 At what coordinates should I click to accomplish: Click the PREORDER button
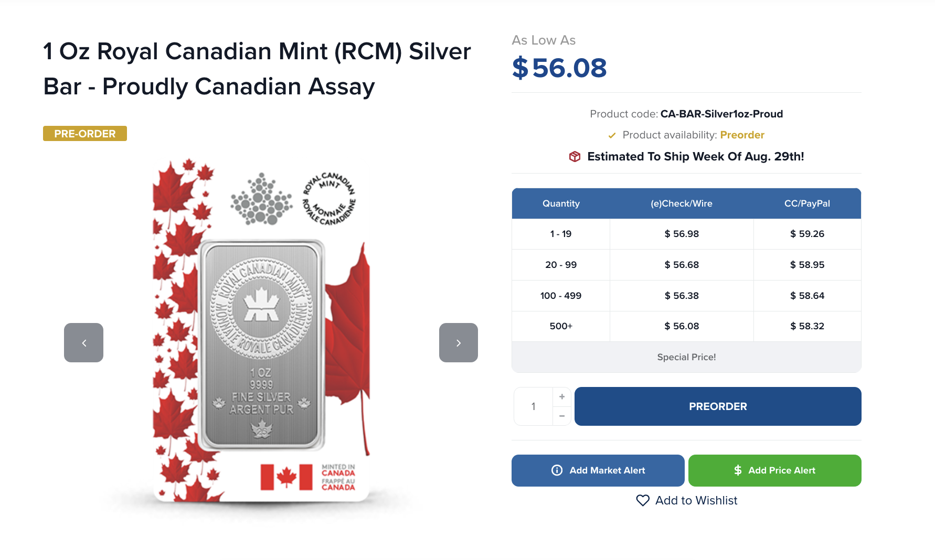point(718,406)
